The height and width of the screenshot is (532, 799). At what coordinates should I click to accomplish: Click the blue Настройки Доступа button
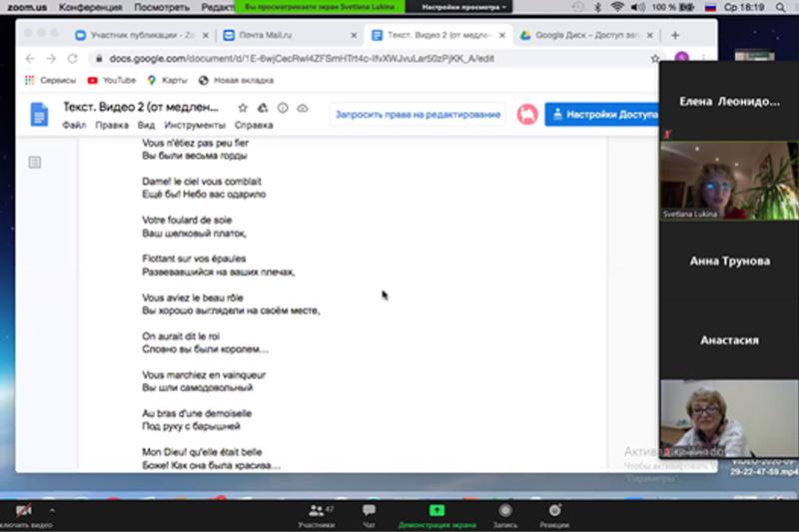point(605,115)
